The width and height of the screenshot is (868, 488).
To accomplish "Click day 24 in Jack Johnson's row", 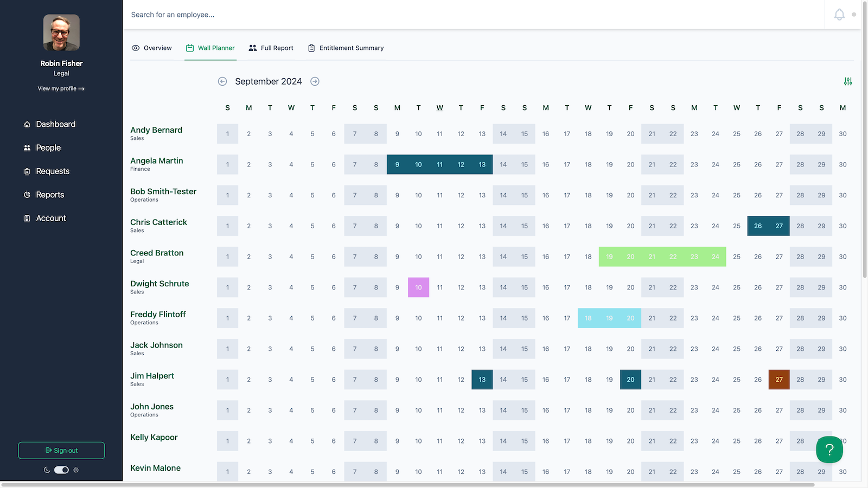I will pos(716,349).
